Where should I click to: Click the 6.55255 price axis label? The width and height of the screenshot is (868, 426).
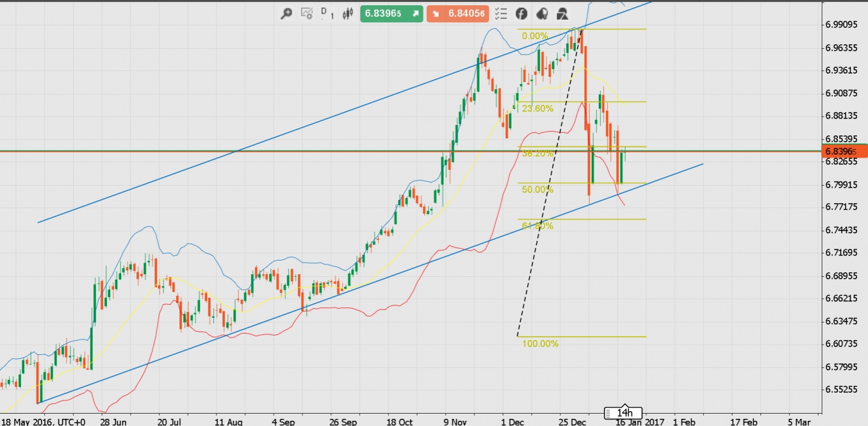[x=841, y=390]
